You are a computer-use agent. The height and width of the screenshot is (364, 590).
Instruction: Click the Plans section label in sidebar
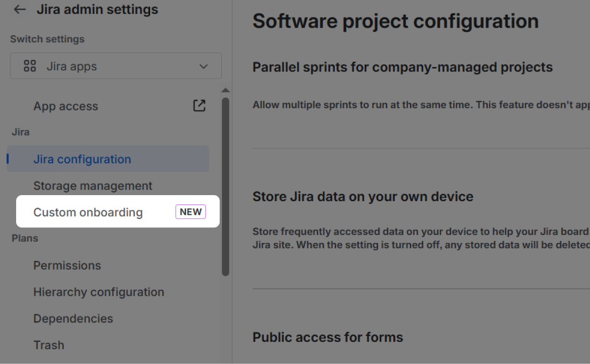pos(25,238)
